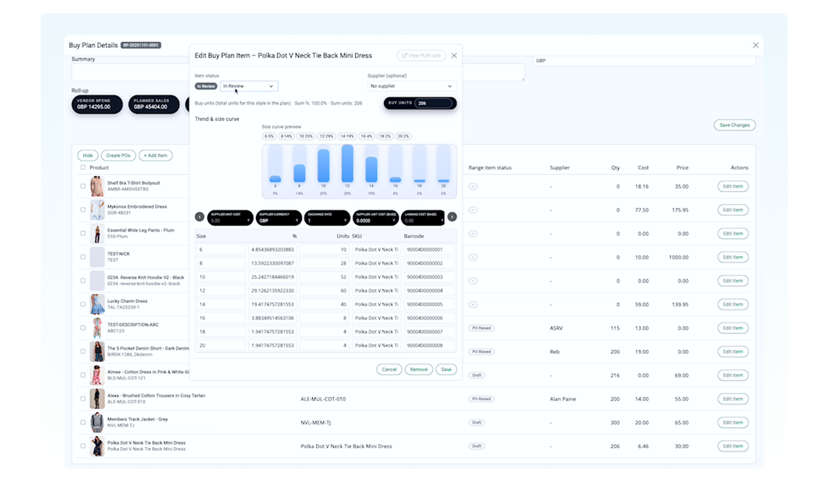Check the Mykonos Embroidered Dress row checkbox
This screenshot has height=504, width=828.
[x=83, y=210]
